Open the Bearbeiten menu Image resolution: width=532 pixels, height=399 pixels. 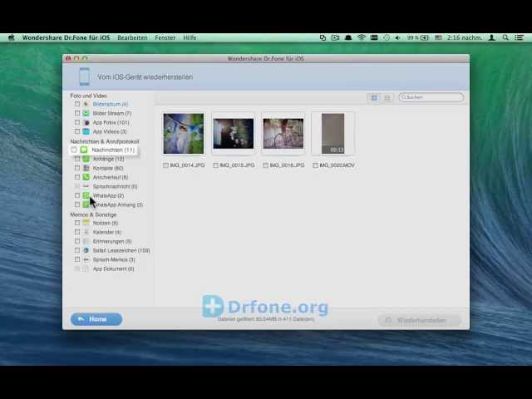pyautogui.click(x=132, y=37)
